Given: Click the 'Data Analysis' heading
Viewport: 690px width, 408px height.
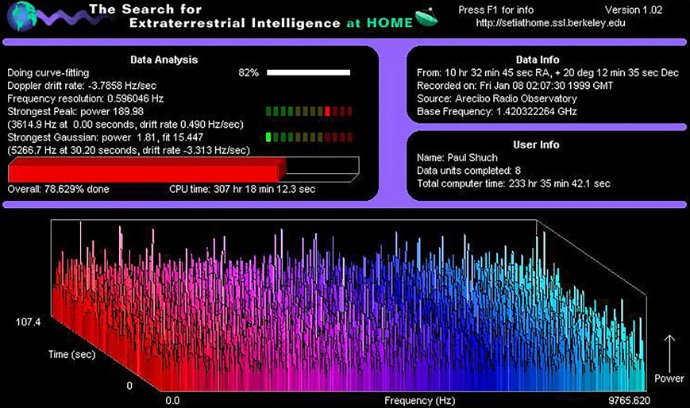Looking at the screenshot, I should (x=164, y=60).
